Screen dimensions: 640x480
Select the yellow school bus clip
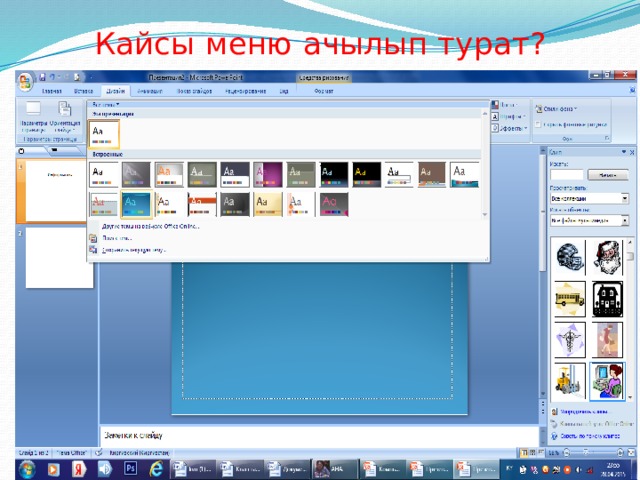coord(570,299)
